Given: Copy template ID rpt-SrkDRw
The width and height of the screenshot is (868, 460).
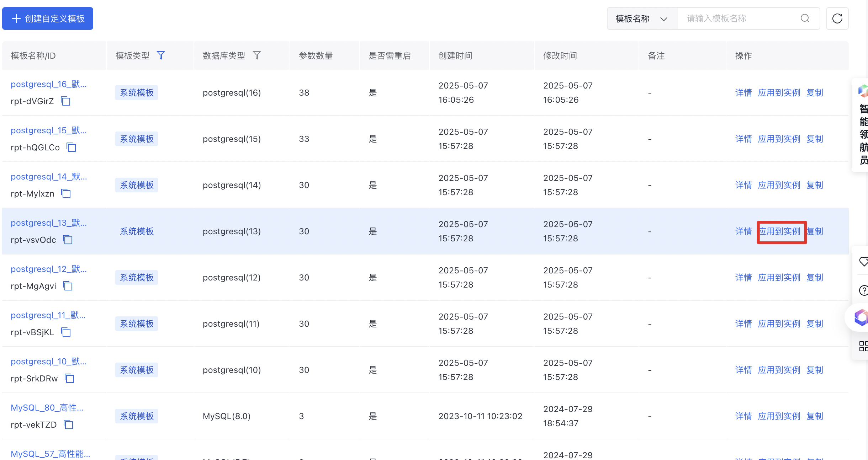Looking at the screenshot, I should point(69,378).
